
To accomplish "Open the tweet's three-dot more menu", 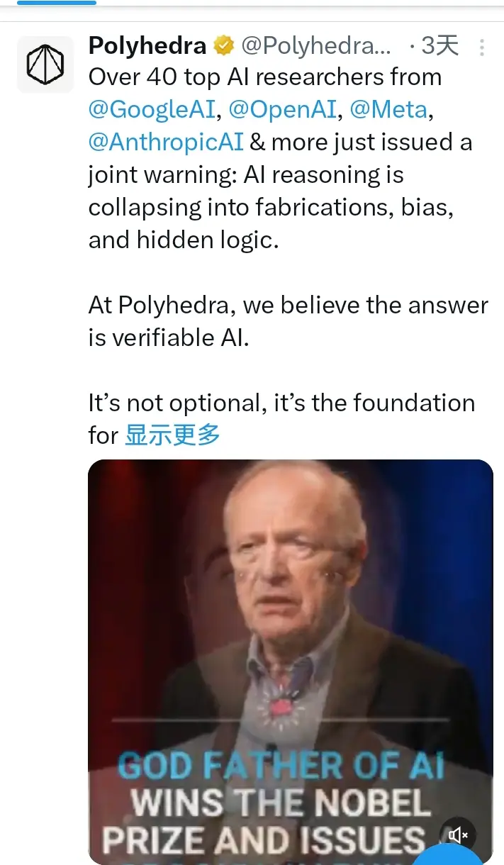I will pos(482,48).
